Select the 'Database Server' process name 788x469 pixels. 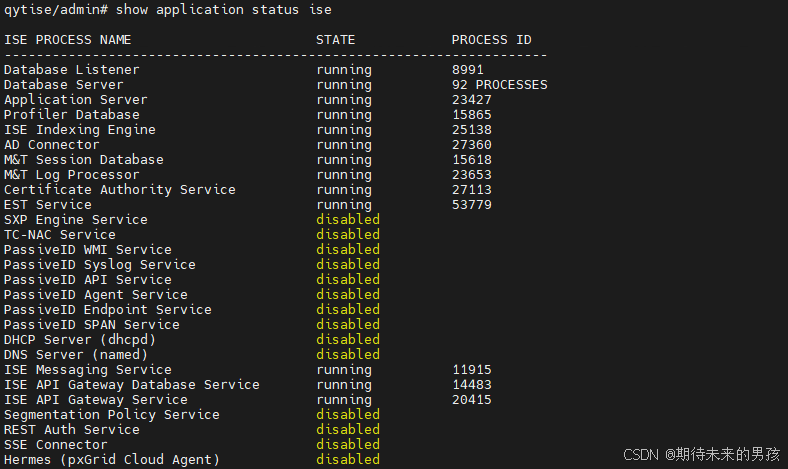pyautogui.click(x=64, y=84)
